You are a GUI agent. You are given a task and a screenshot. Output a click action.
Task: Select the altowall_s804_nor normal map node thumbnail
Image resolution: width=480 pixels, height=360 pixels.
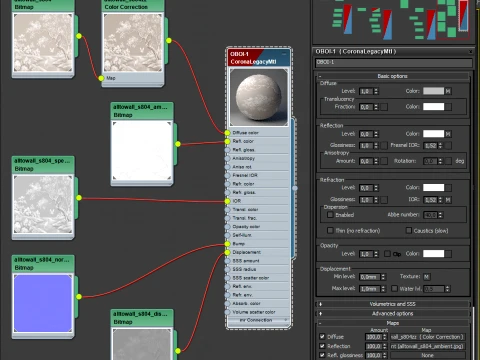tap(43, 303)
